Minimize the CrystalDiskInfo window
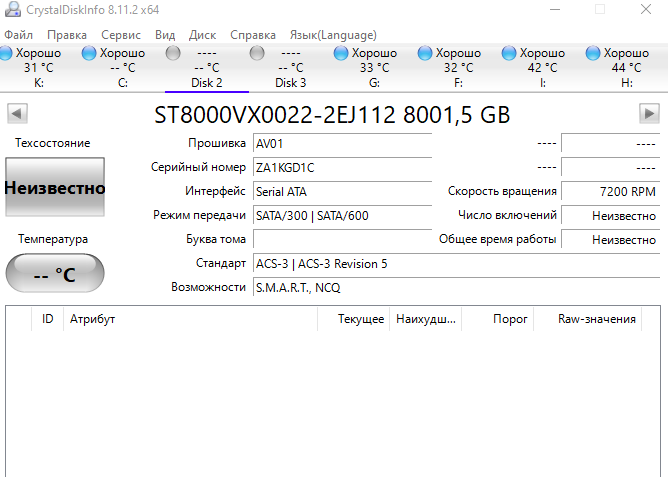 click(x=555, y=9)
